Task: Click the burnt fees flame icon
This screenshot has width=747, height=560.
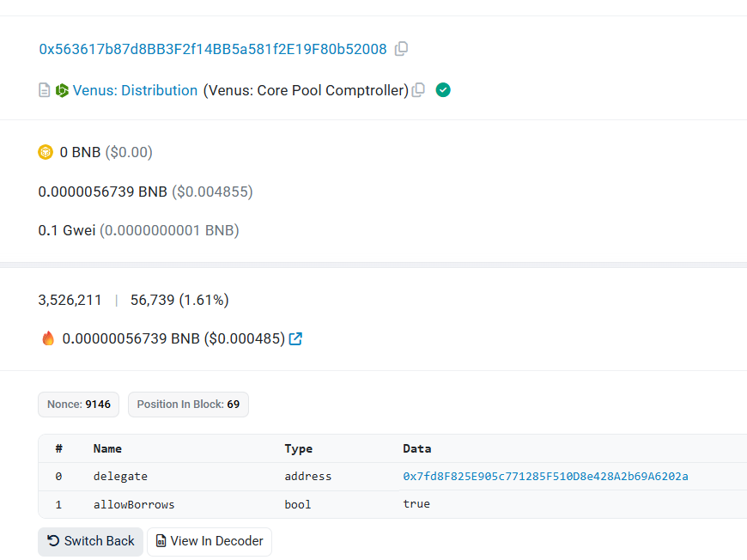Action: coord(48,338)
